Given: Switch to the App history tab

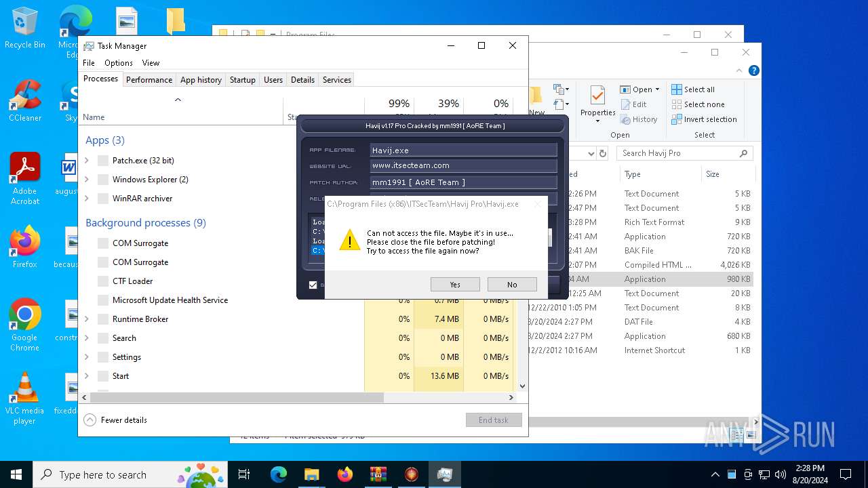Looking at the screenshot, I should pyautogui.click(x=201, y=79).
